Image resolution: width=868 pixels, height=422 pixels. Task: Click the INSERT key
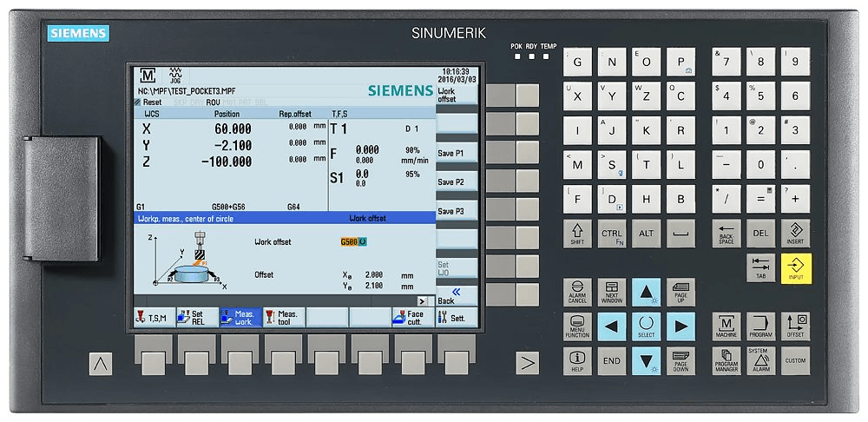pyautogui.click(x=795, y=234)
